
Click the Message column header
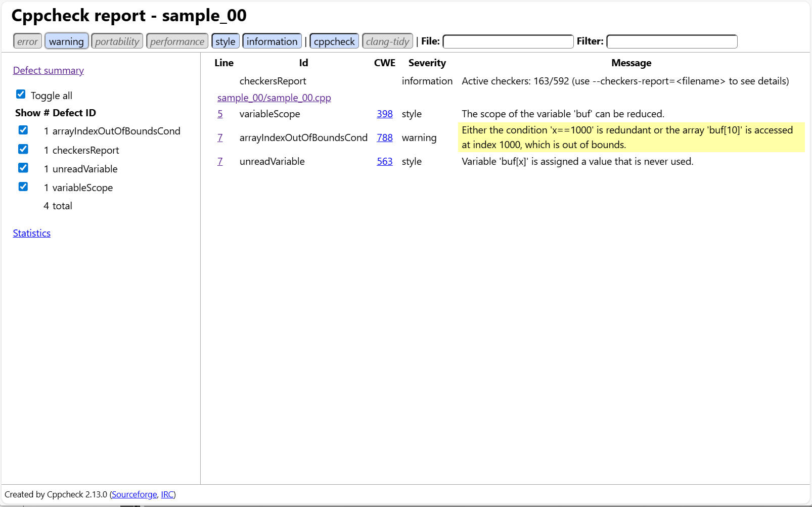tap(631, 63)
